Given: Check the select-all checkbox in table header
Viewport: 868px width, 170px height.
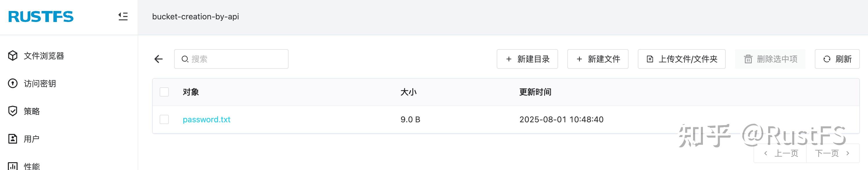Looking at the screenshot, I should (164, 91).
